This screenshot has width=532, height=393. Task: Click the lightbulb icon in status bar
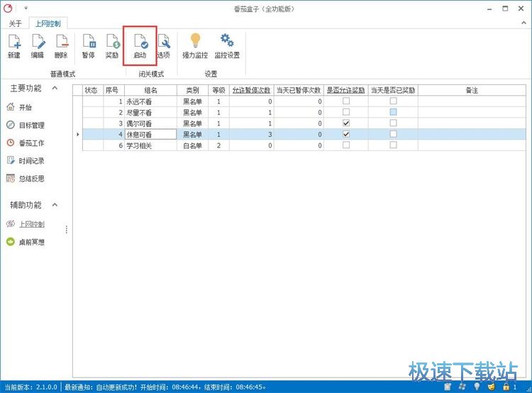click(x=477, y=387)
